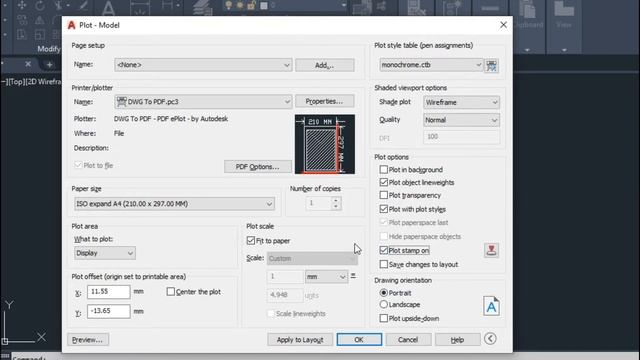Click Apply to Layout button
640x360 pixels.
pyautogui.click(x=300, y=340)
